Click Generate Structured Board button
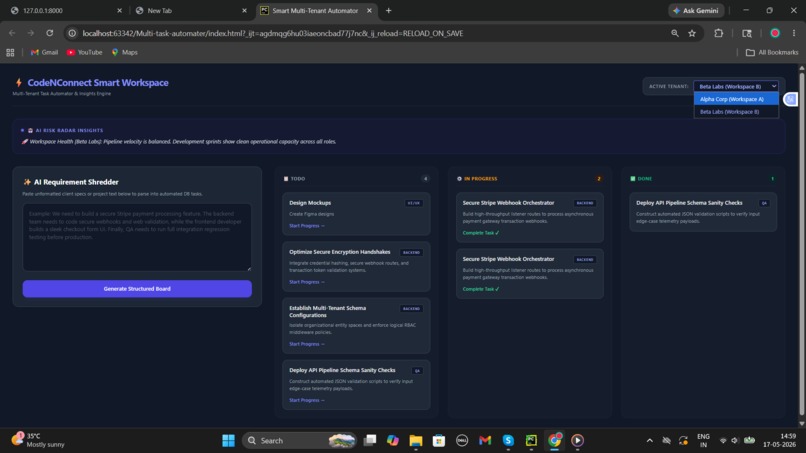 coord(137,288)
